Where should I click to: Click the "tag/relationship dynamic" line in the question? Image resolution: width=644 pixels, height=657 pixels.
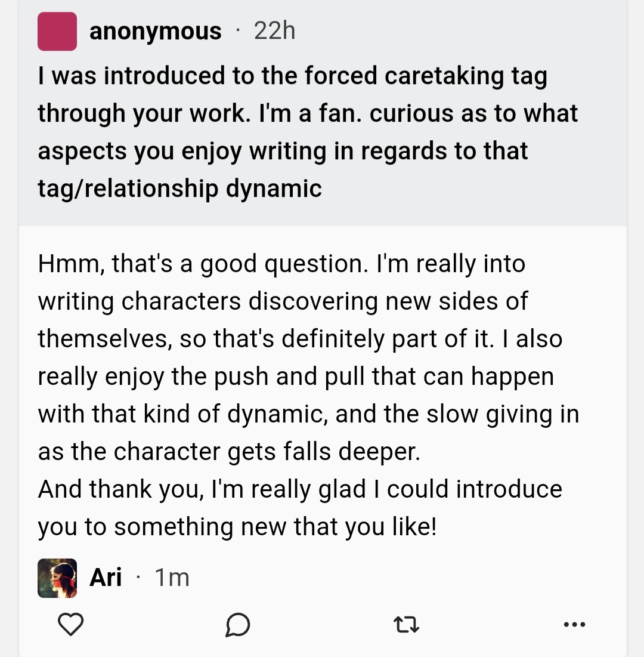179,189
